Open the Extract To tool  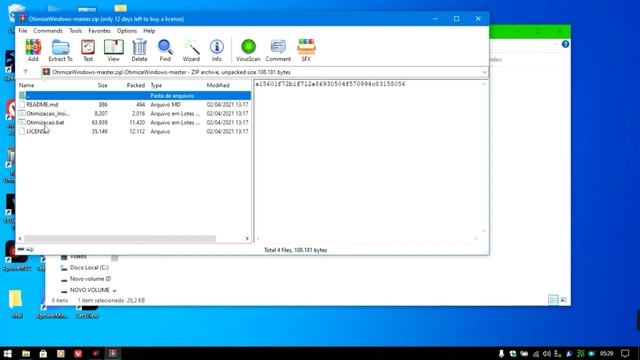pos(60,50)
